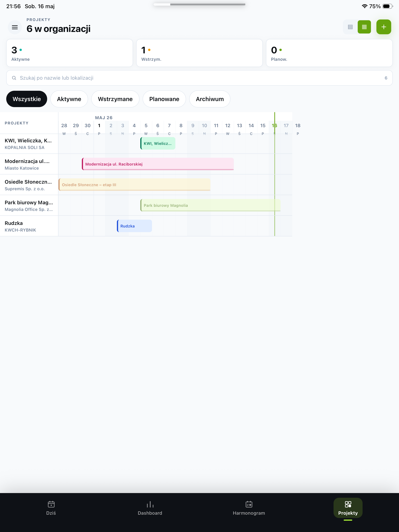Screen dimensions: 399x532
Task: Tap date 18 in timeline header
Action: tap(298, 126)
